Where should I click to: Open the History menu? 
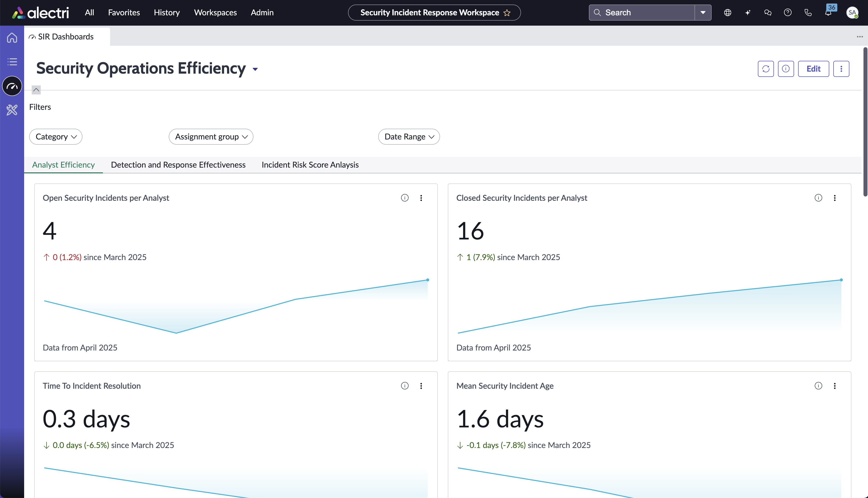[x=167, y=13]
